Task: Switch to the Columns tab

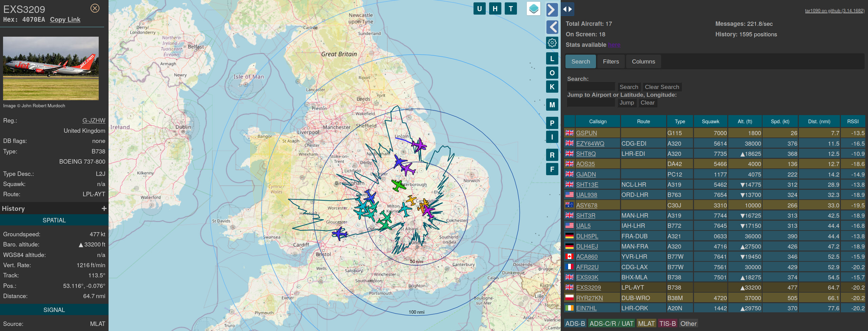Action: point(643,61)
